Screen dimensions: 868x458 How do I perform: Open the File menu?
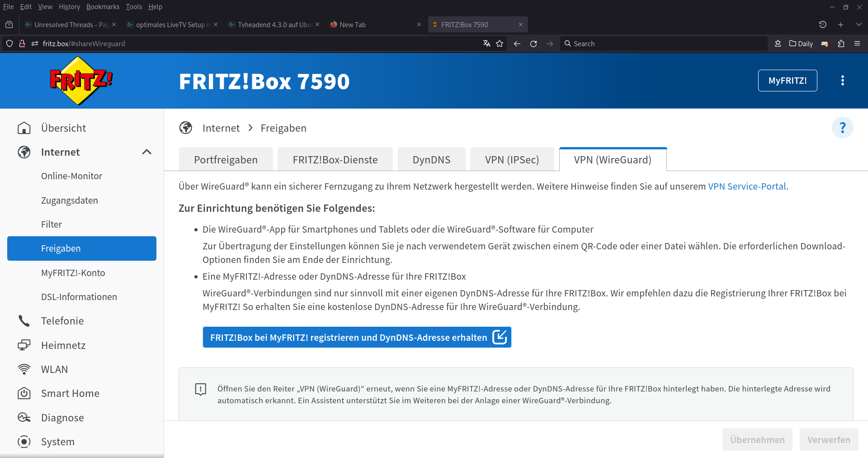tap(8, 7)
